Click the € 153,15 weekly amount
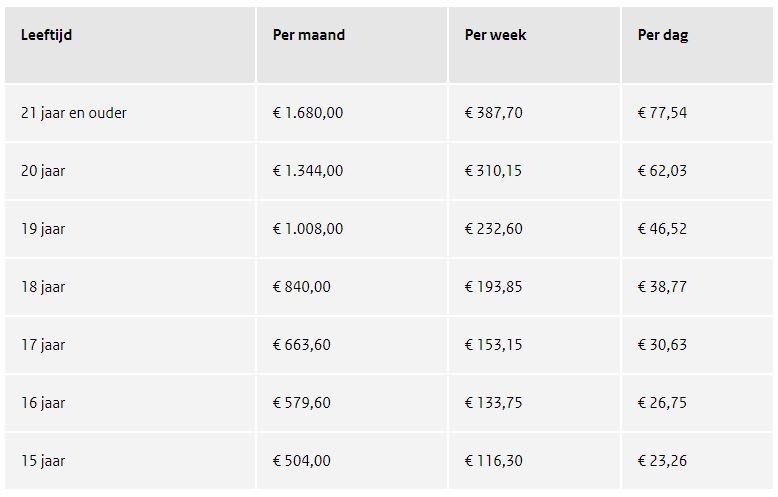This screenshot has height=497, width=778. (493, 345)
